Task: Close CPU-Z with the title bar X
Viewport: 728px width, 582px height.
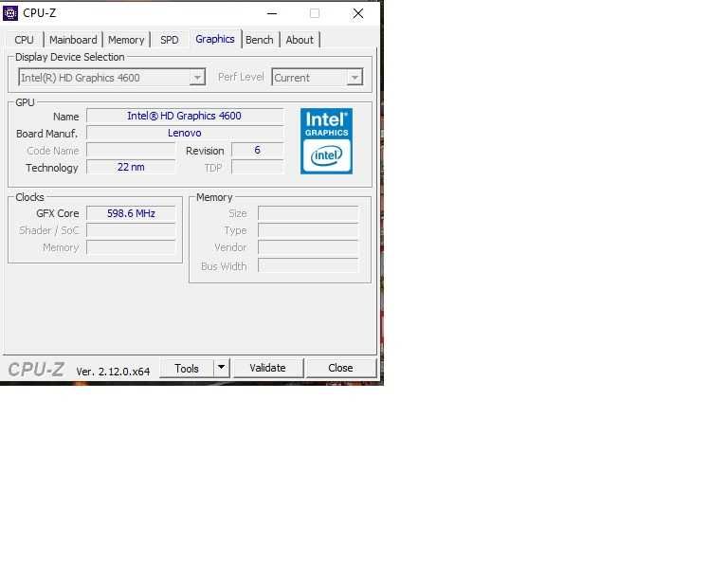Action: click(358, 13)
